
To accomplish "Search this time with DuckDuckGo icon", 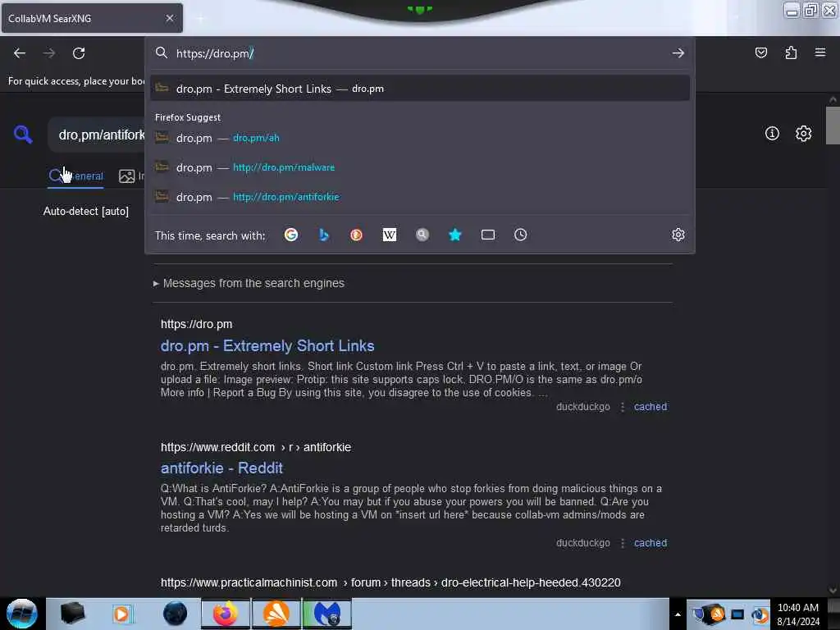I will 356,235.
